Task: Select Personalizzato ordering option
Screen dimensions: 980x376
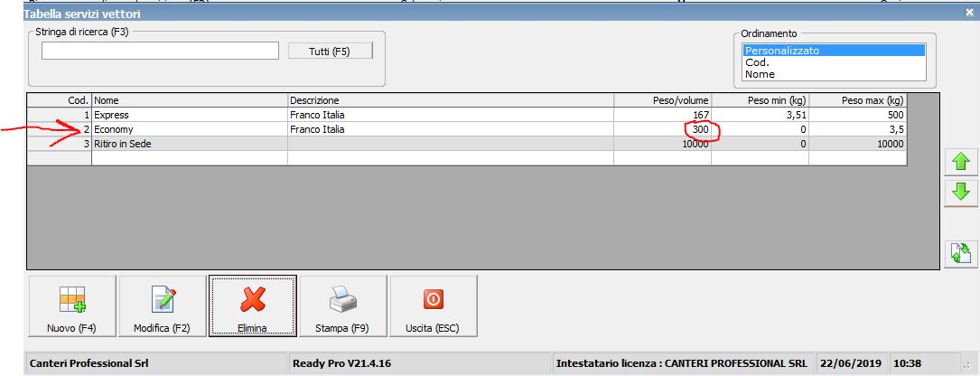Action: pyautogui.click(x=835, y=51)
